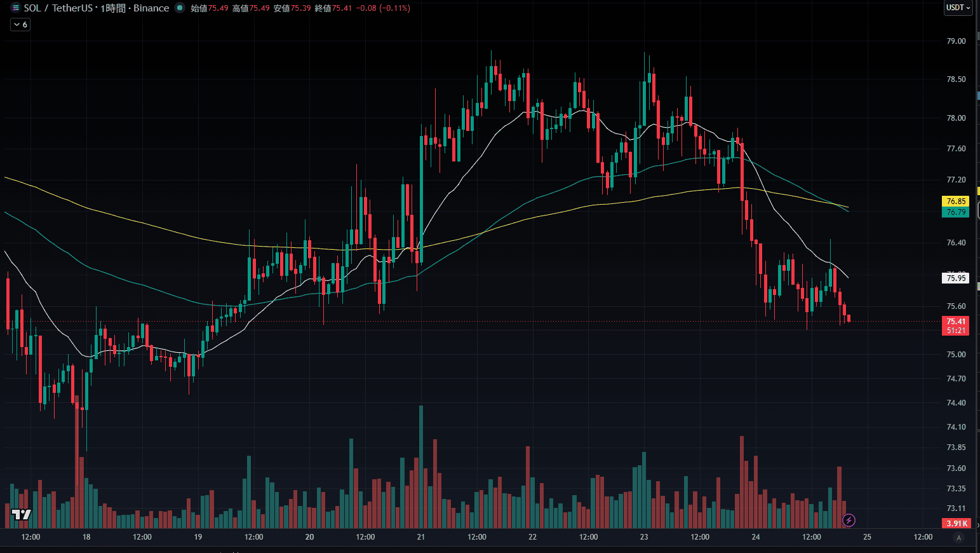Image resolution: width=980 pixels, height=553 pixels.
Task: Click the 51:21 candle countdown timer
Action: (956, 331)
